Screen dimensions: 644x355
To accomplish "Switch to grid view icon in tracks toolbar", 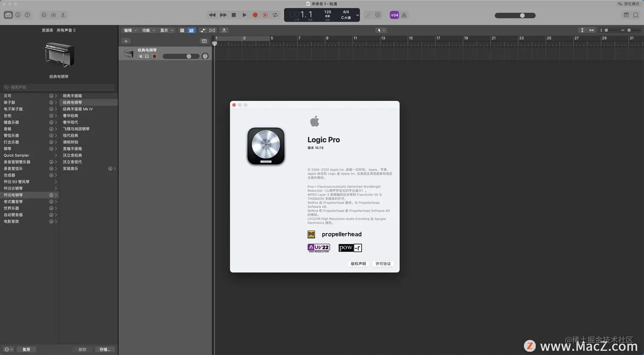I will 182,30.
